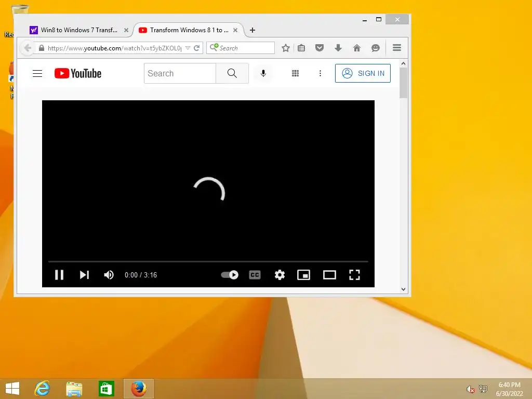Enable miniplayer mode
The width and height of the screenshot is (532, 399).
(x=303, y=275)
